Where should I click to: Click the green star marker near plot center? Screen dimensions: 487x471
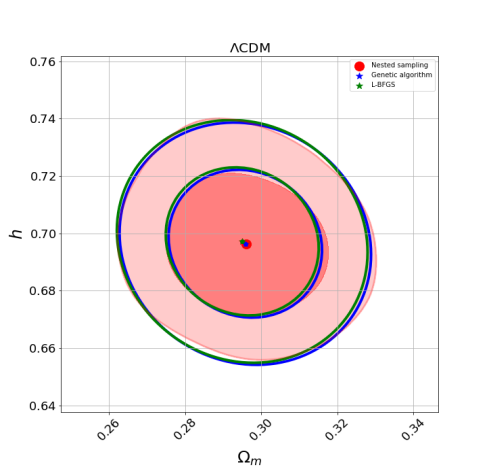242,241
